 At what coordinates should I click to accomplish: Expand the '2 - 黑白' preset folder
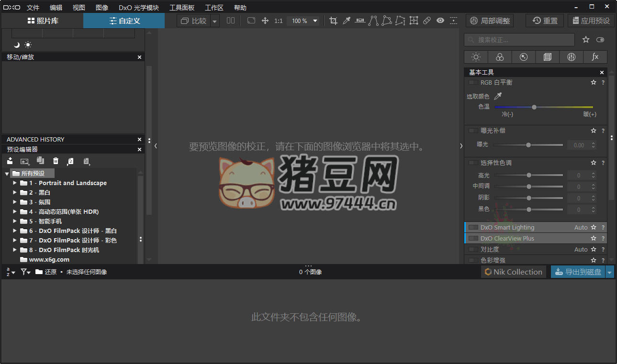coord(15,192)
